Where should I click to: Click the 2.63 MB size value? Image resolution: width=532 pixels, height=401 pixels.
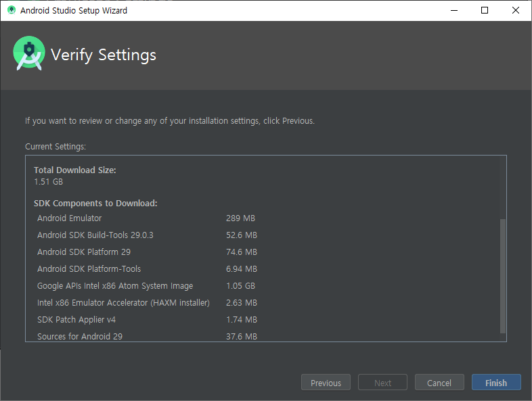(x=241, y=303)
